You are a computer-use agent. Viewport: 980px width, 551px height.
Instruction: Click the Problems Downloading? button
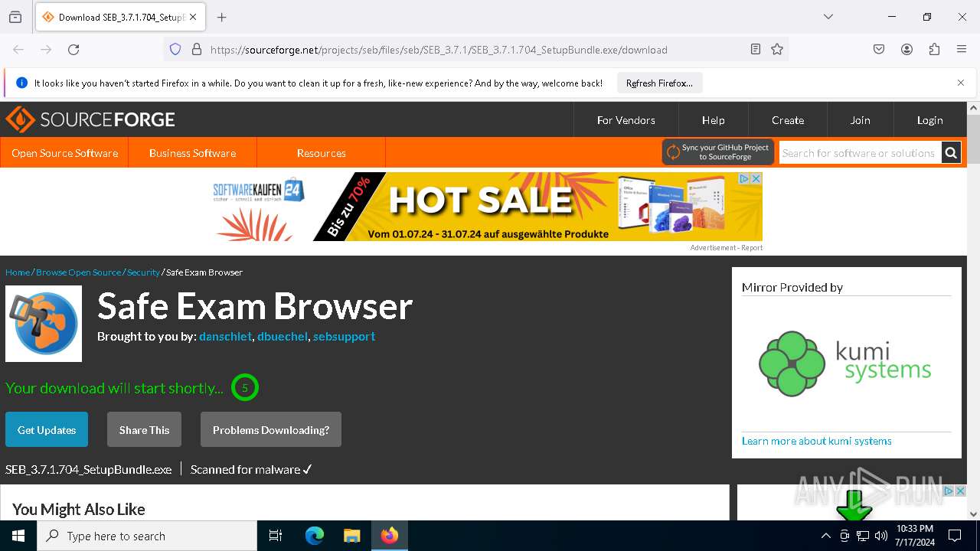(271, 429)
